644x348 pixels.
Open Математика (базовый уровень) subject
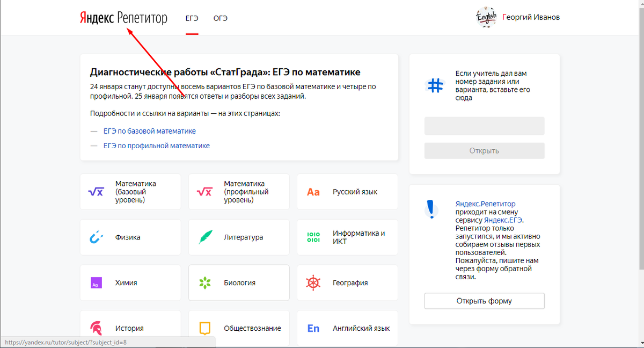(x=130, y=192)
